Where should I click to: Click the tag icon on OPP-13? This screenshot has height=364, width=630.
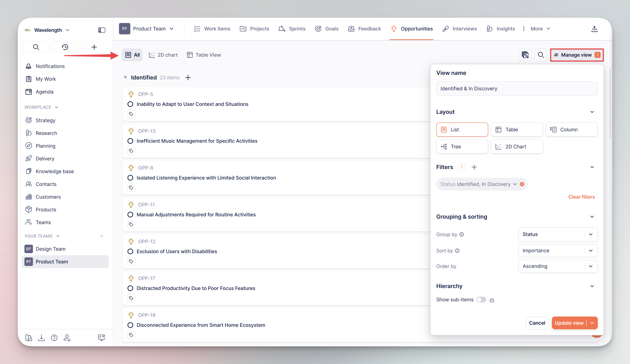[131, 151]
